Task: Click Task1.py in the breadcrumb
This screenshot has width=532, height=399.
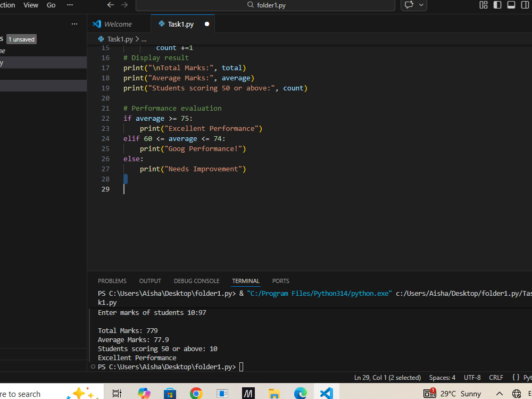Action: (x=120, y=39)
